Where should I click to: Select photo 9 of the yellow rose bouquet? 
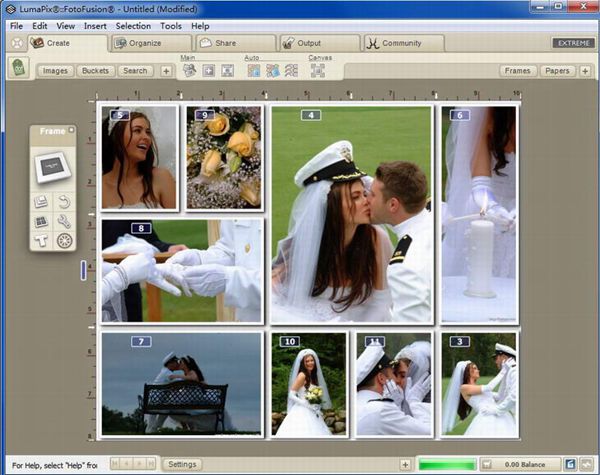coord(224,157)
